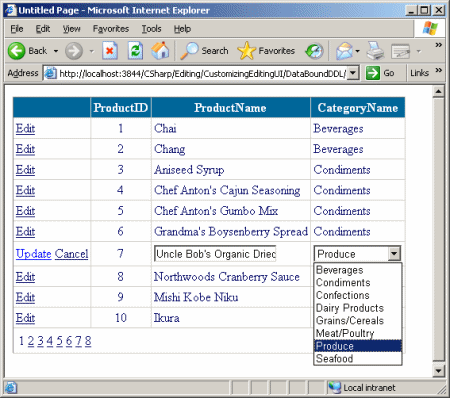Screen dimensions: 450x398
Task: Open the View menu
Action: click(72, 29)
